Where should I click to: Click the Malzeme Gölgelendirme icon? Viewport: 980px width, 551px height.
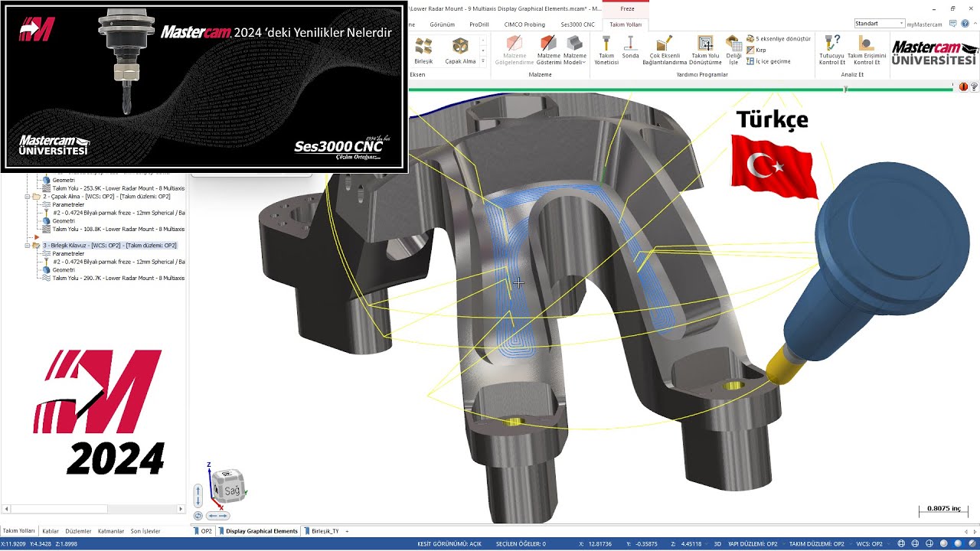pyautogui.click(x=514, y=51)
